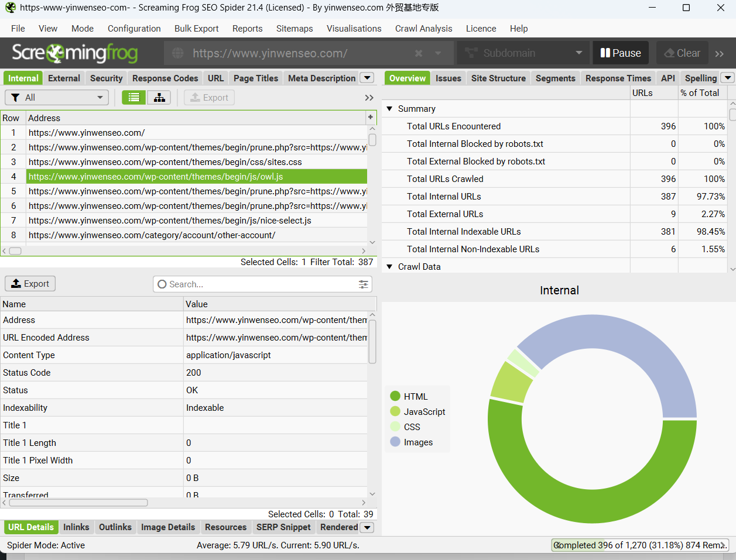Switch to the Site Structure tab
The image size is (736, 560).
point(498,78)
